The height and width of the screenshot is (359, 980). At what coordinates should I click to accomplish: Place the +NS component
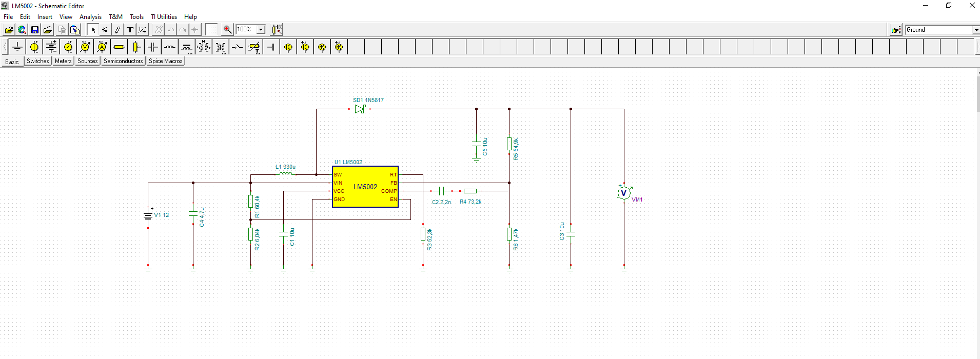coord(339,47)
